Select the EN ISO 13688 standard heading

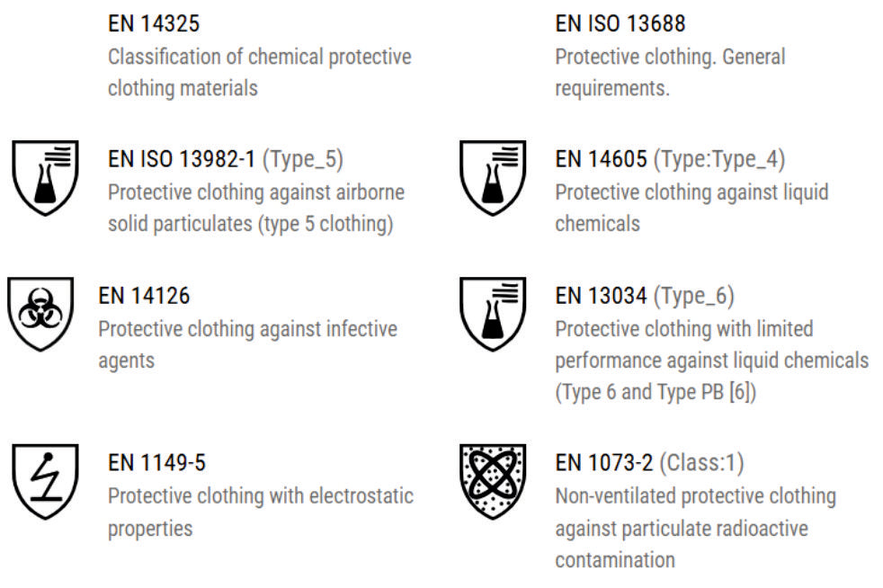point(620,23)
